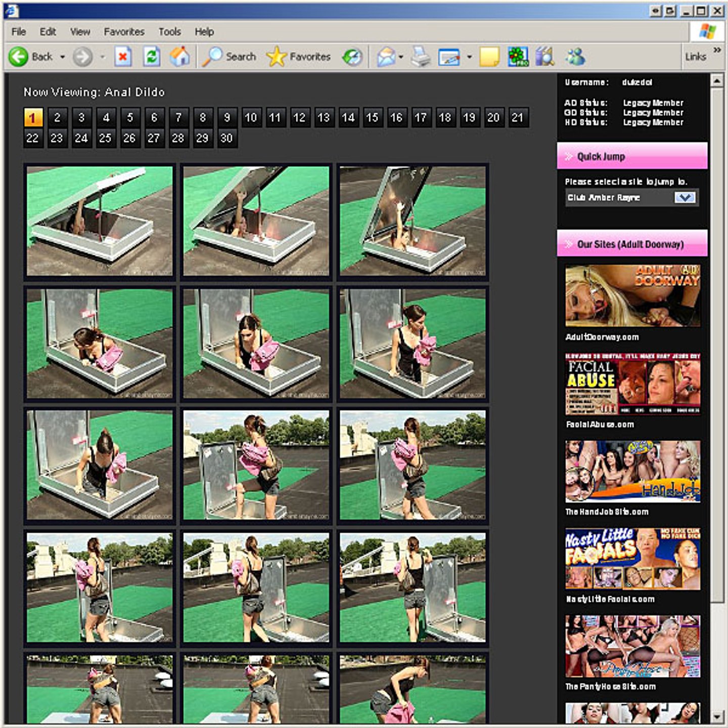
Task: Click the Forward arrow button
Action: [x=82, y=57]
